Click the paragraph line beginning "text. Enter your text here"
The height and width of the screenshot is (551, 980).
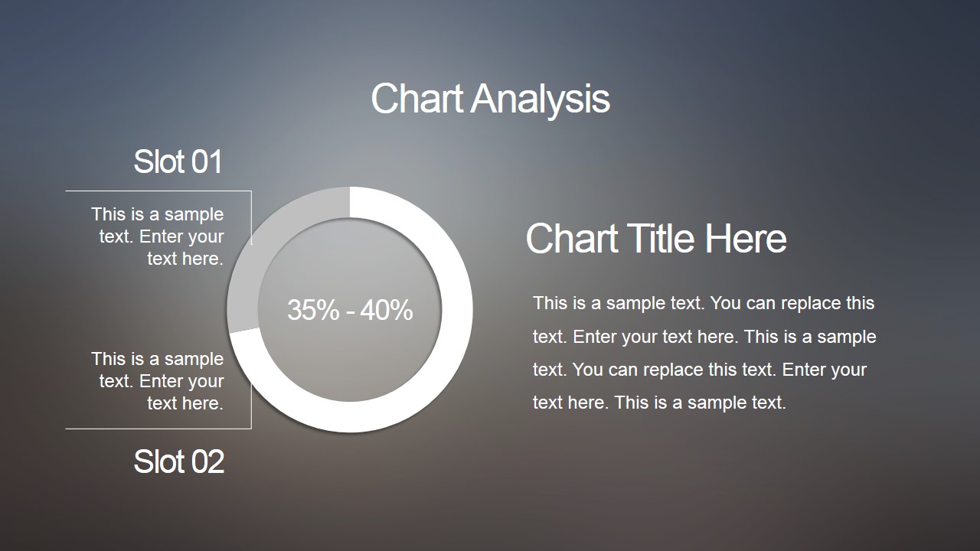pyautogui.click(x=704, y=337)
